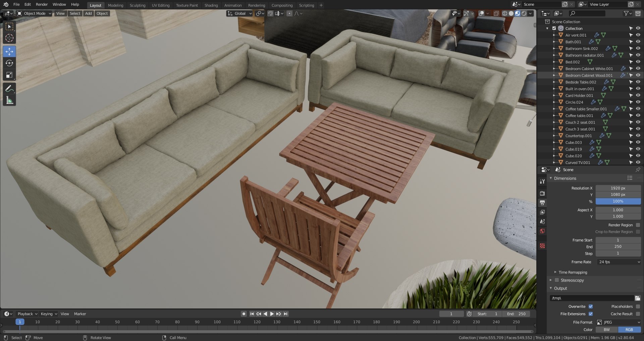
Task: Uncheck the Collection exclude checkbox
Action: tap(554, 29)
